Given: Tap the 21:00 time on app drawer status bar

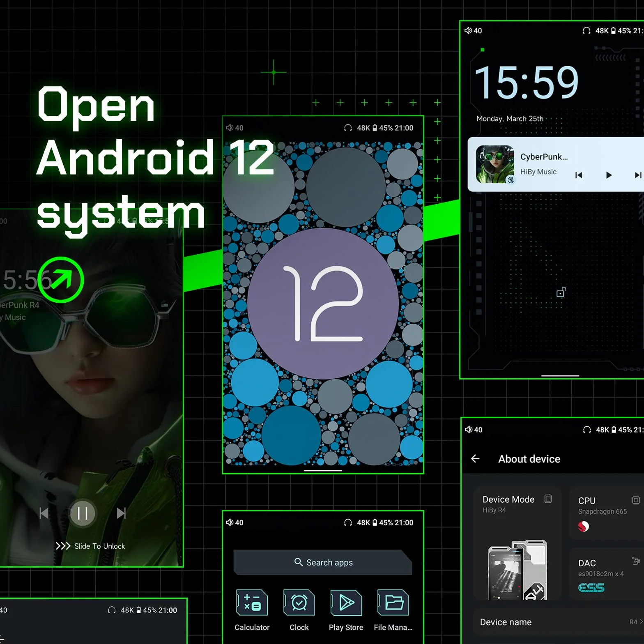Looking at the screenshot, I should click(x=404, y=522).
